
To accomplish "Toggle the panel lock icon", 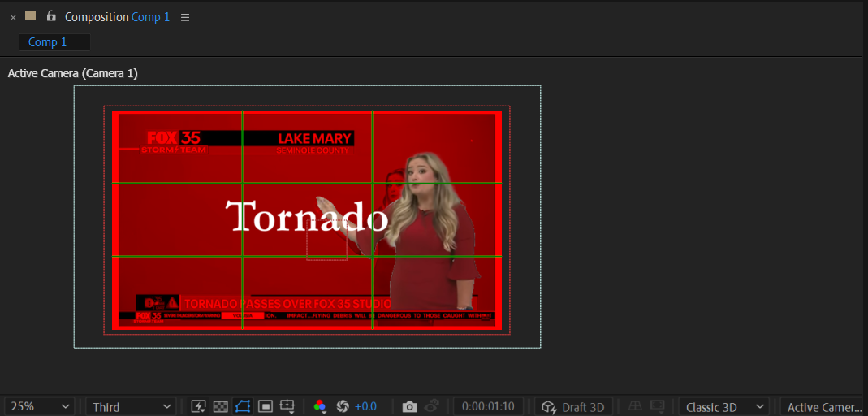I will 51,16.
